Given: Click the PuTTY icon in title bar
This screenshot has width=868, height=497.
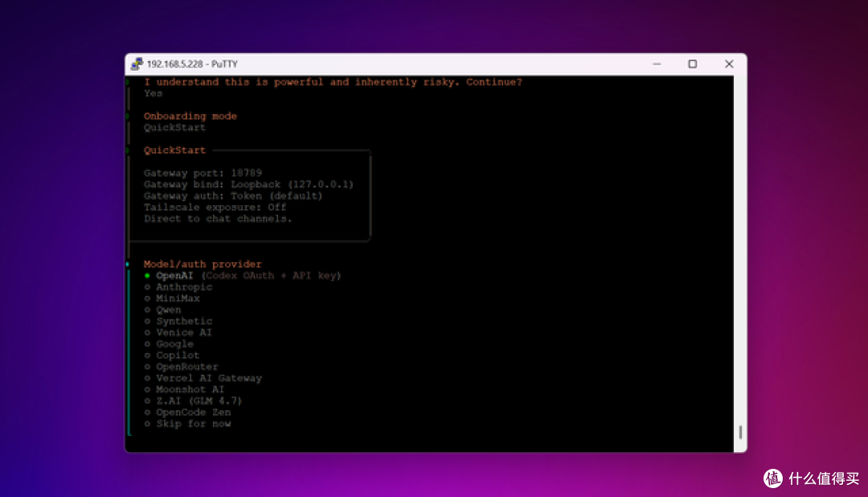Looking at the screenshot, I should point(136,64).
